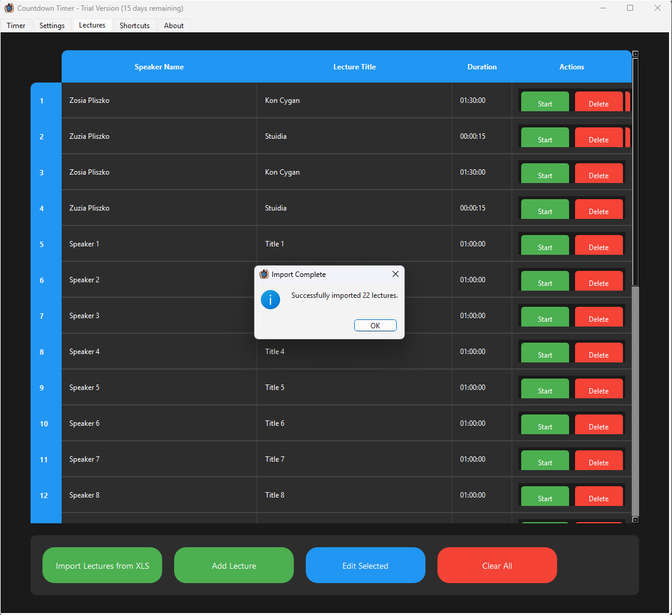Viewport: 672px width, 616px height.
Task: Delete the Stuidia lecture in row 2
Action: pyautogui.click(x=598, y=138)
